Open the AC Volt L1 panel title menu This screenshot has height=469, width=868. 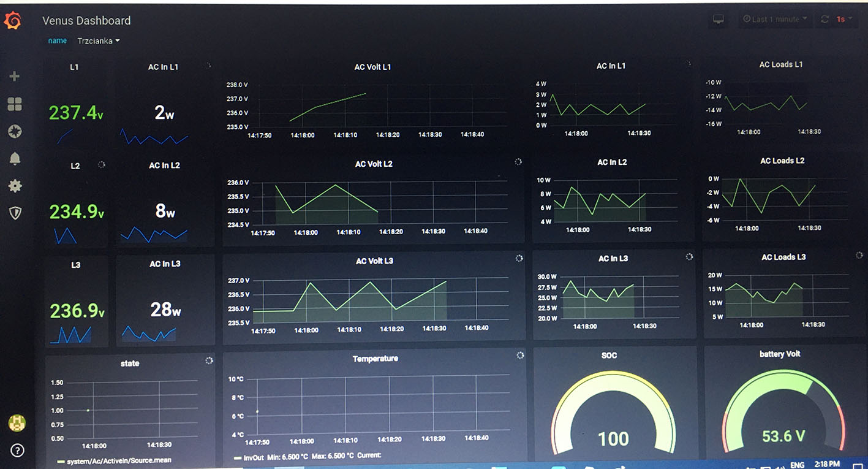click(x=372, y=67)
